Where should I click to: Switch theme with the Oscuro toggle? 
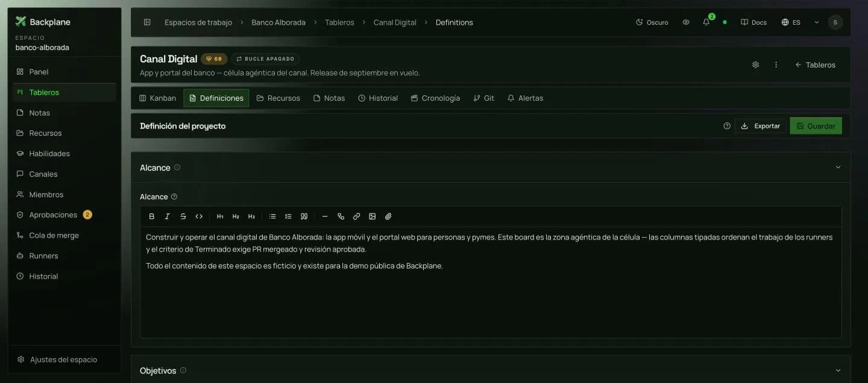pyautogui.click(x=652, y=22)
